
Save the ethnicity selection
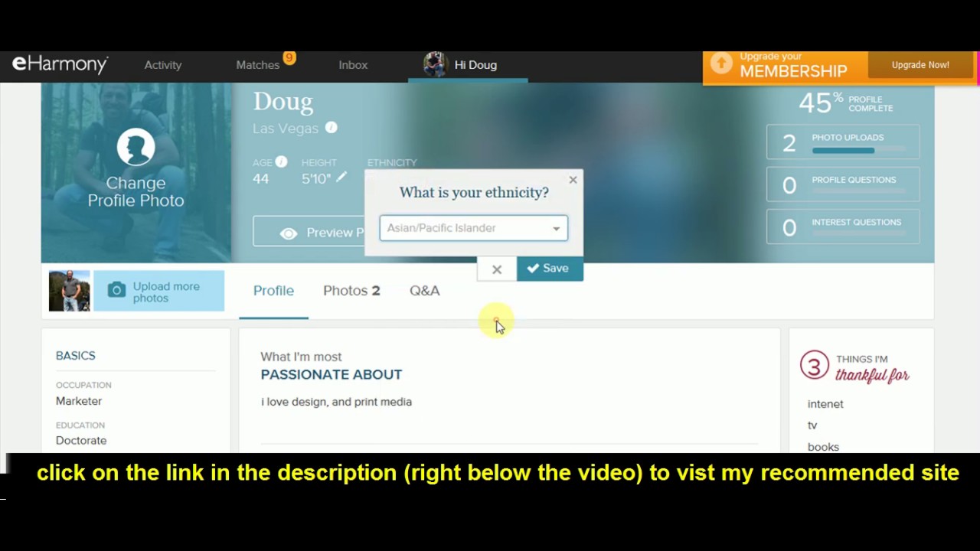coord(550,269)
